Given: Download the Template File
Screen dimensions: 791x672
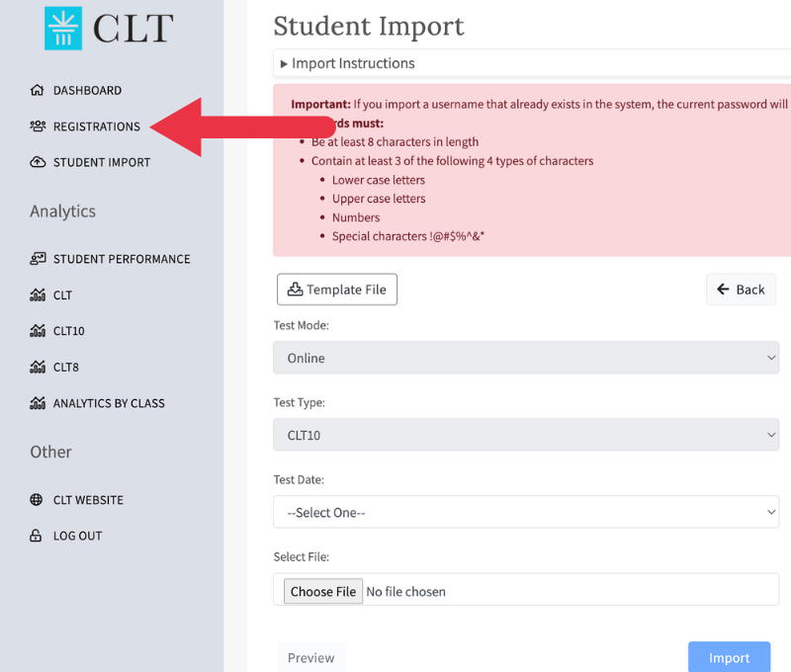Looking at the screenshot, I should tap(337, 290).
